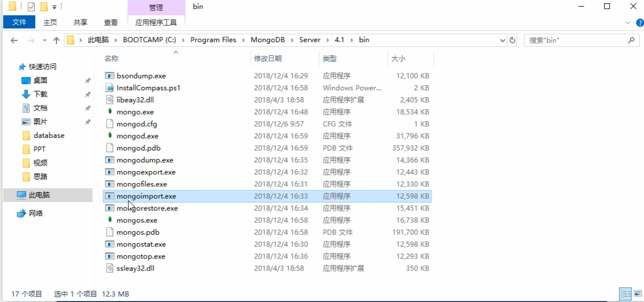The image size is (644, 302).
Task: Switch to large icons view layout
Action: [637, 294]
